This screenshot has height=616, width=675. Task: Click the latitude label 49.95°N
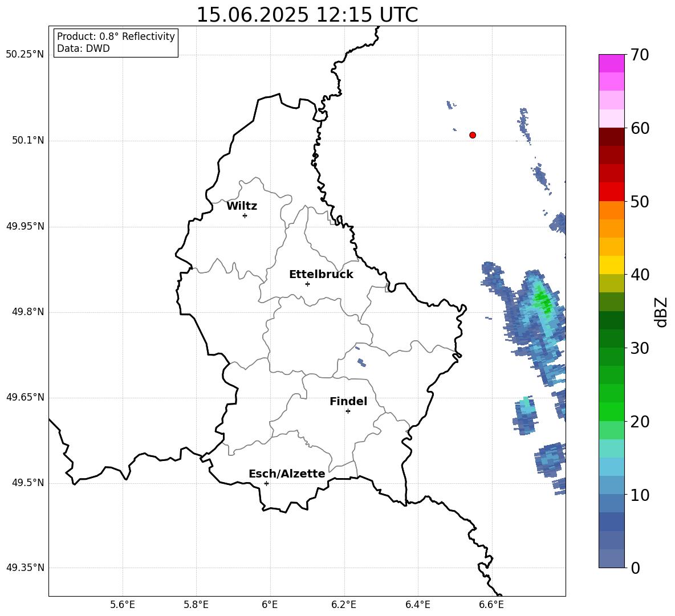pos(25,226)
